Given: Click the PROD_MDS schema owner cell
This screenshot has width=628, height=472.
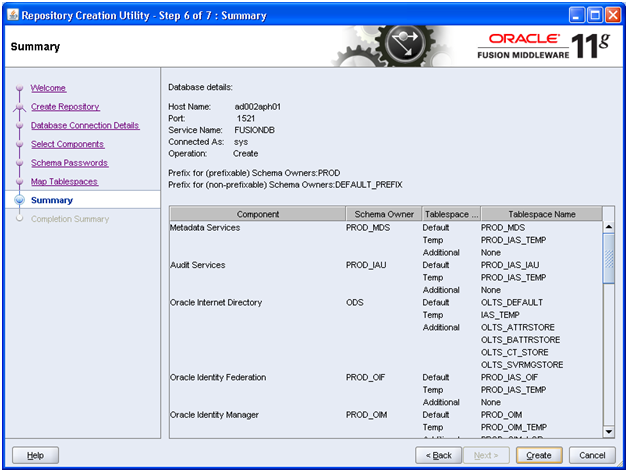Looking at the screenshot, I should 368,228.
